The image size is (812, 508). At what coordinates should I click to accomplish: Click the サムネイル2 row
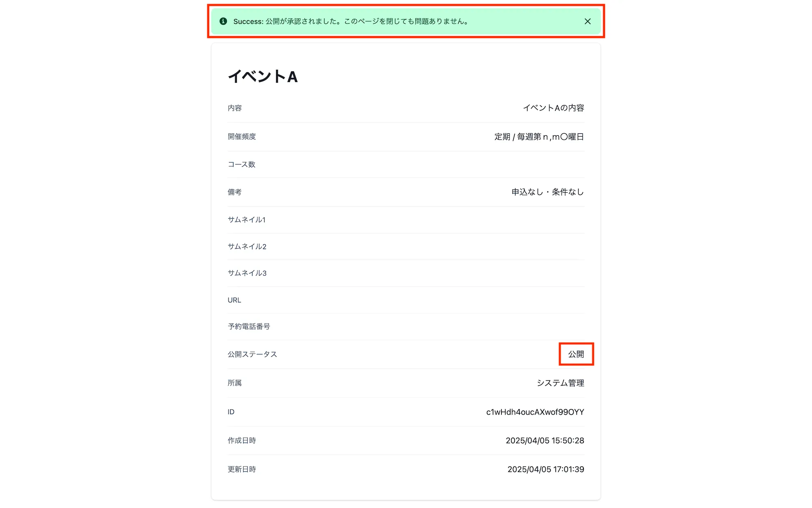point(247,246)
